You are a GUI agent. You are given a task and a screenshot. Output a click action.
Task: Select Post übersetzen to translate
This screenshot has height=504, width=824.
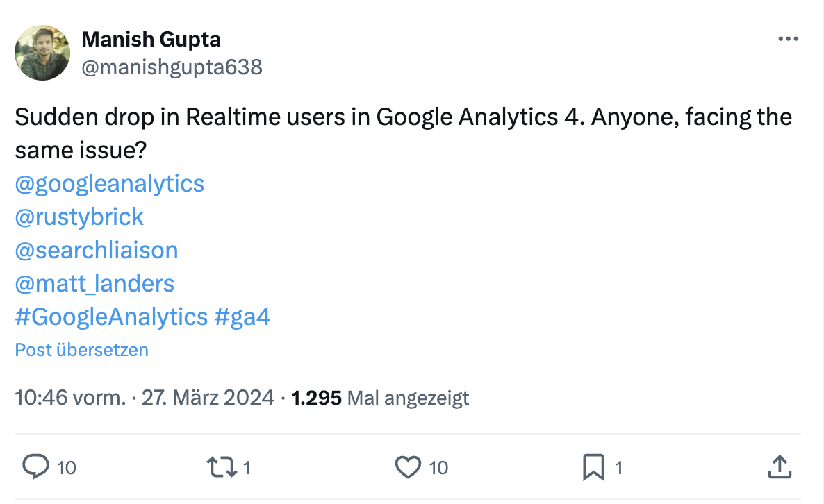click(x=81, y=350)
